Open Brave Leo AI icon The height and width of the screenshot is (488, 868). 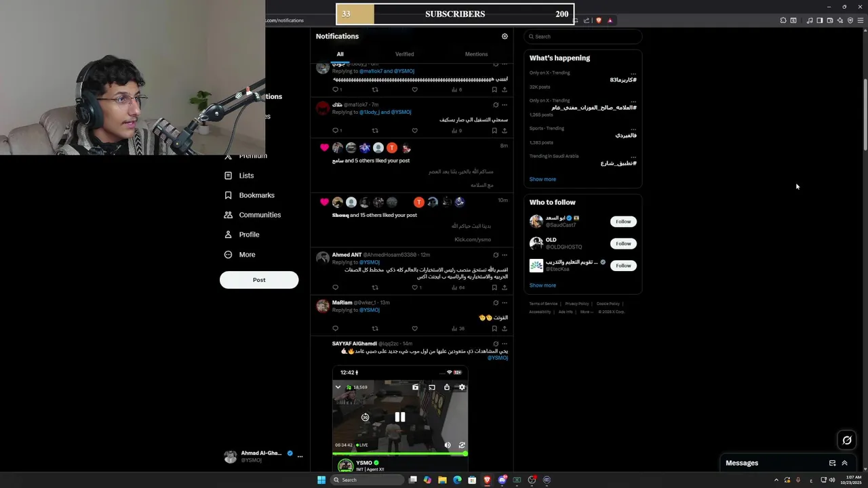coord(840,20)
